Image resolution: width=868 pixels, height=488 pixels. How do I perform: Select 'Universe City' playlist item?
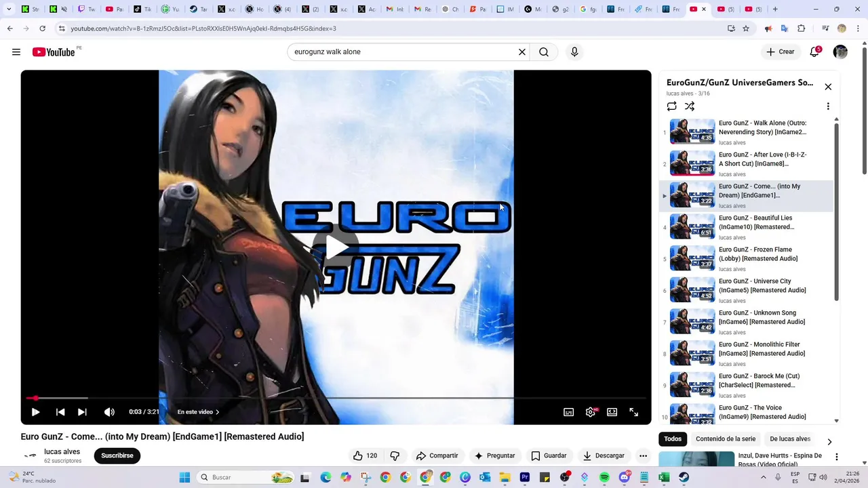coord(746,290)
